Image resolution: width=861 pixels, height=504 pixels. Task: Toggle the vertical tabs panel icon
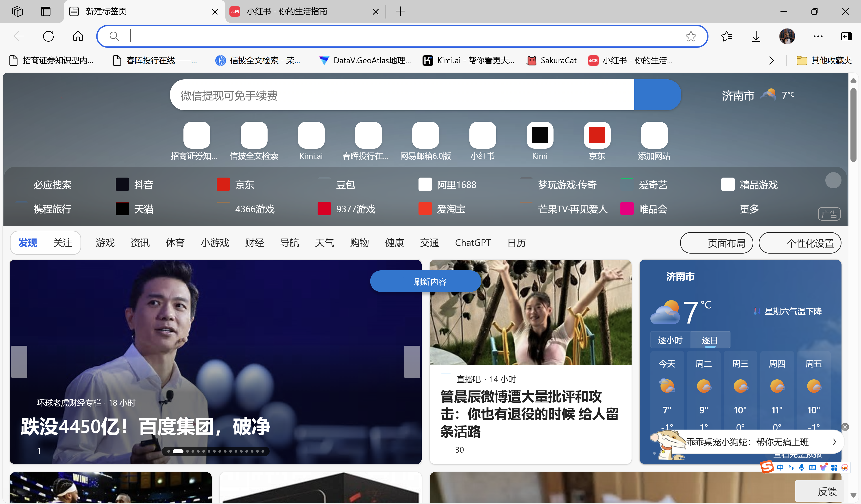[46, 11]
